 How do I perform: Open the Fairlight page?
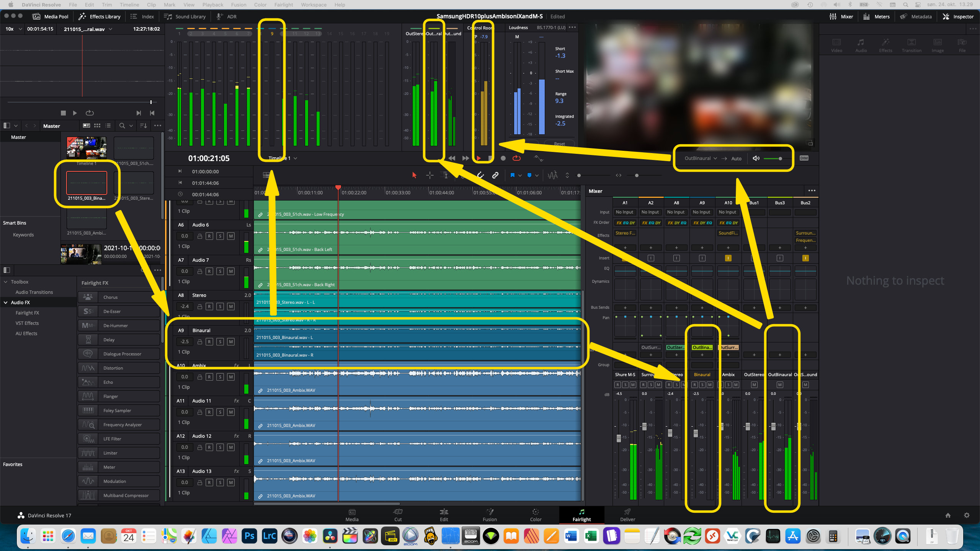pyautogui.click(x=581, y=515)
